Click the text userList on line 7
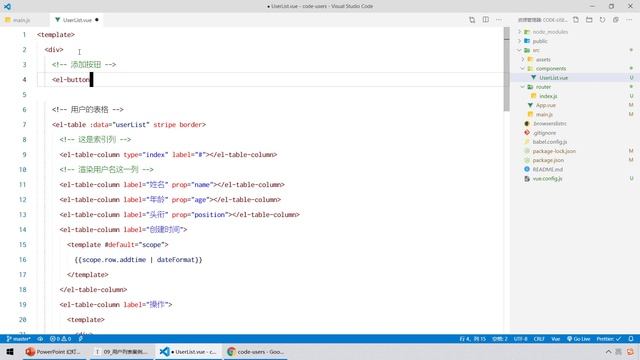640x360 pixels. coord(131,124)
